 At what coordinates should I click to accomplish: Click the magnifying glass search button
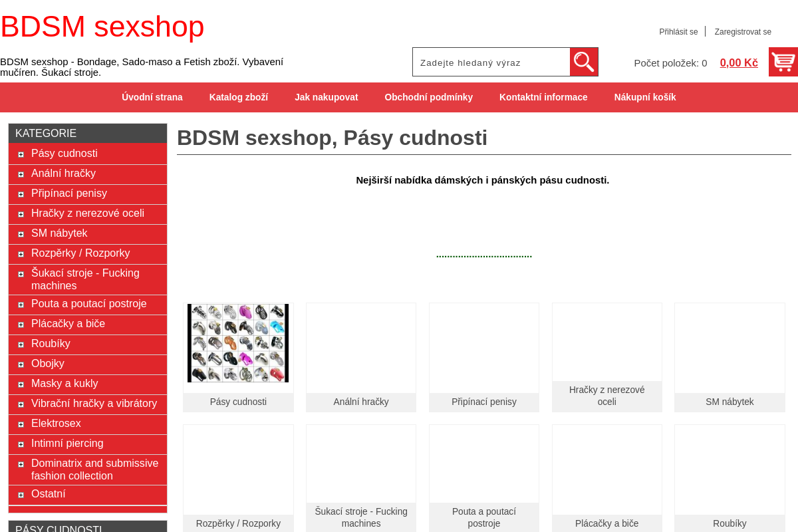click(x=584, y=62)
